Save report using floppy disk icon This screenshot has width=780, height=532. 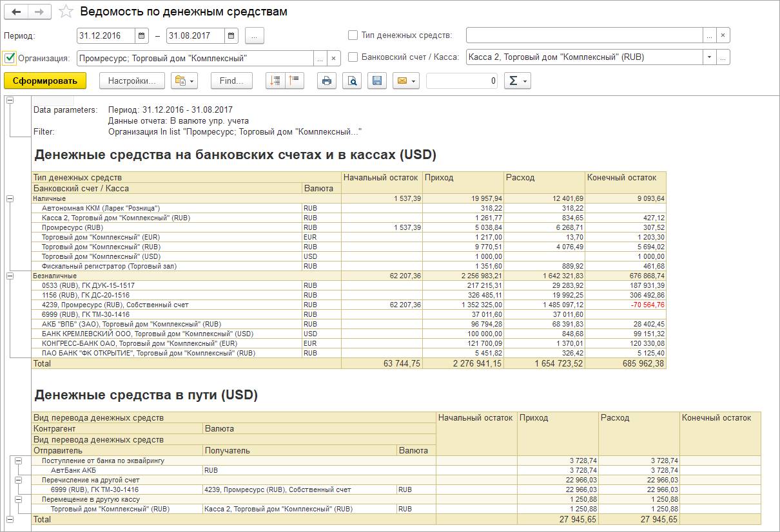[x=377, y=81]
